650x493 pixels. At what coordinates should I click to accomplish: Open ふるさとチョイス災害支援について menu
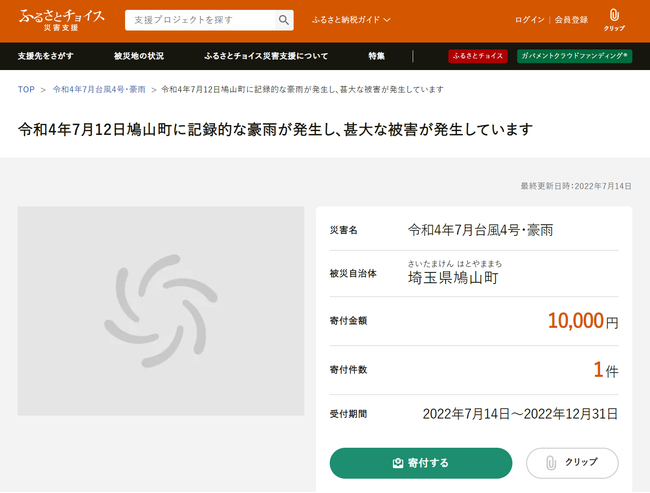(265, 56)
